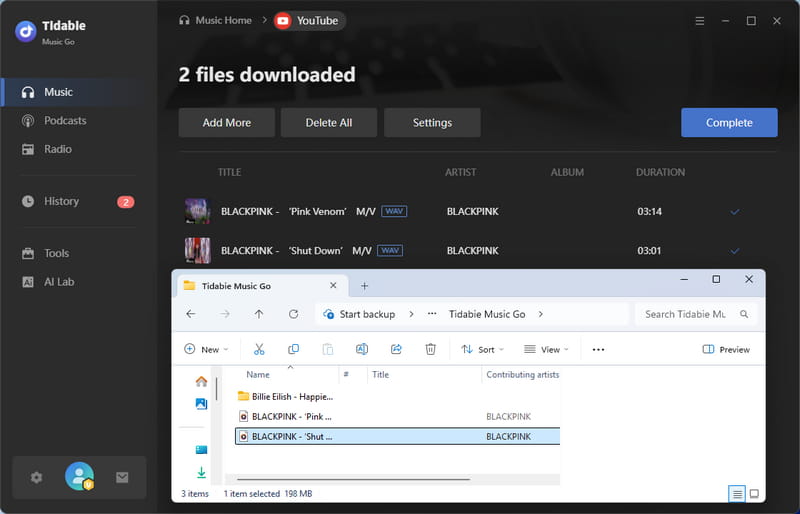800x514 pixels.
Task: Expand the breadcrumb ellipsis in address bar
Action: 432,314
